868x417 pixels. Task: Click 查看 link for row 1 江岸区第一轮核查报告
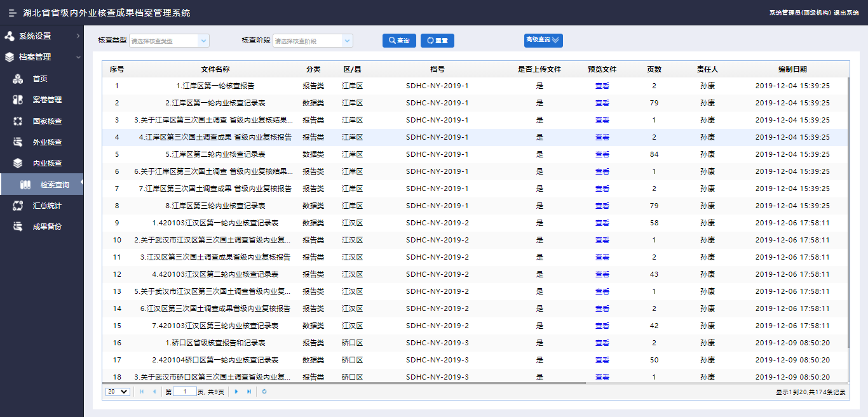602,86
